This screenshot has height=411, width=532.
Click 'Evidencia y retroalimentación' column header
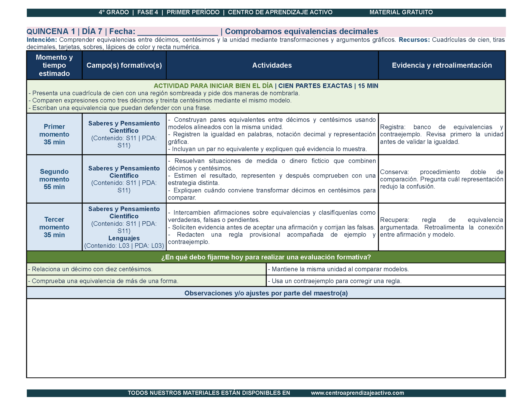[x=442, y=65]
